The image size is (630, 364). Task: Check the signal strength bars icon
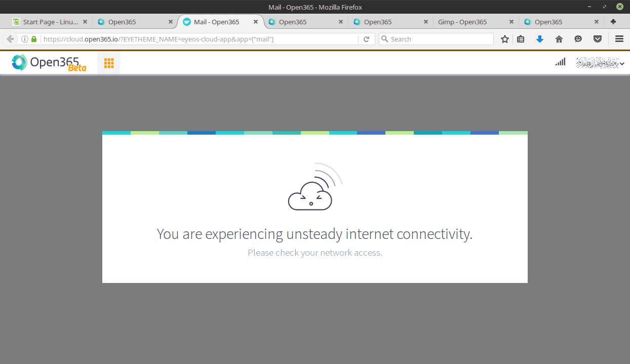click(x=560, y=62)
